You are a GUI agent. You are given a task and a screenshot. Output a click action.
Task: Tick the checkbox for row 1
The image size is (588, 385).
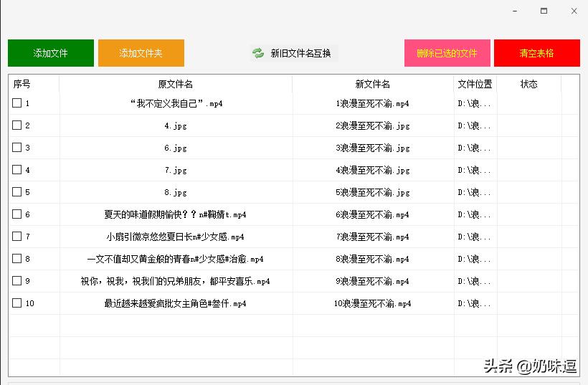coord(17,103)
